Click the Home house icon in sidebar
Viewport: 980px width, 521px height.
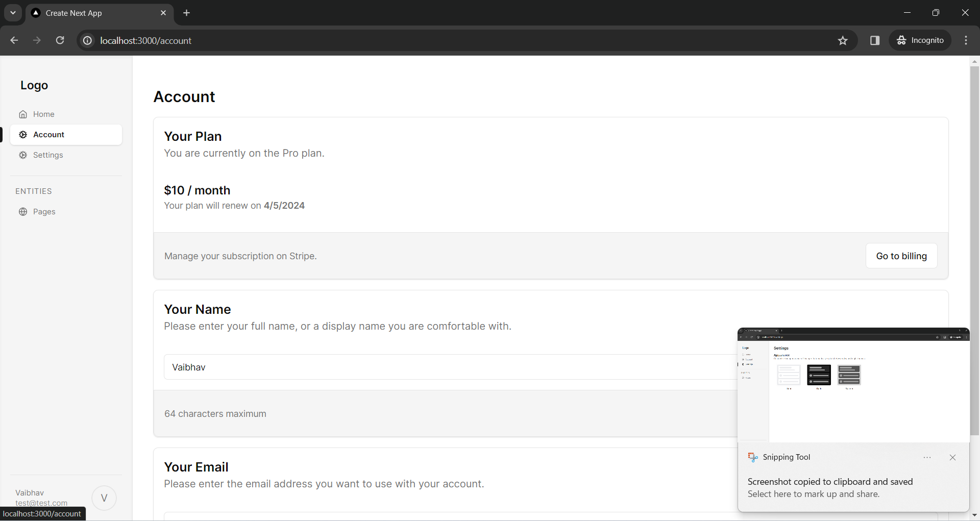[23, 114]
